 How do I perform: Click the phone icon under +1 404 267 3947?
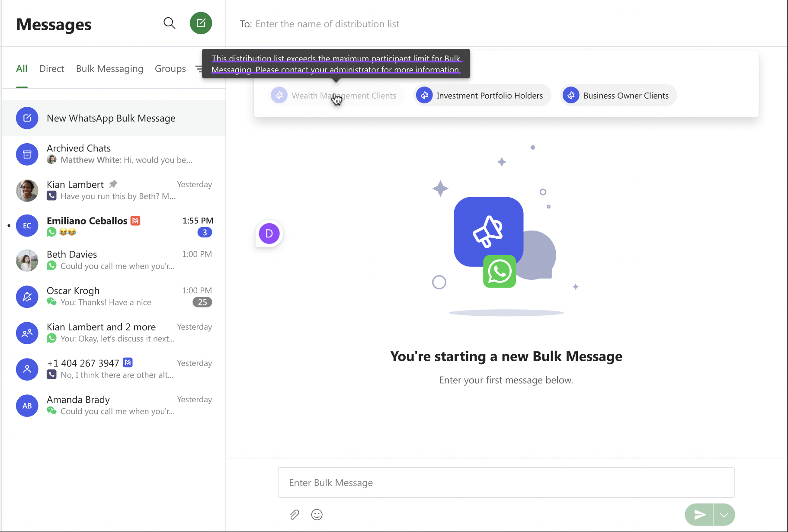click(51, 375)
